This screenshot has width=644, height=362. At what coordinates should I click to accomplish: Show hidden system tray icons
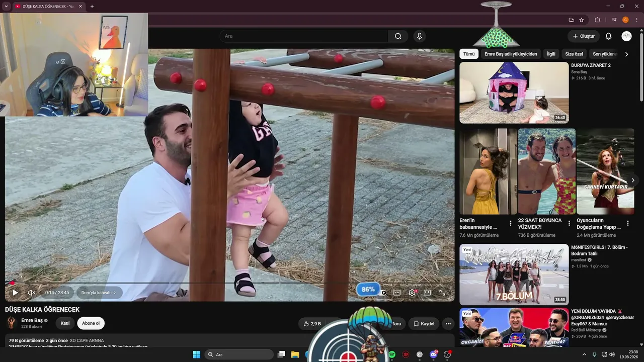[x=585, y=354]
